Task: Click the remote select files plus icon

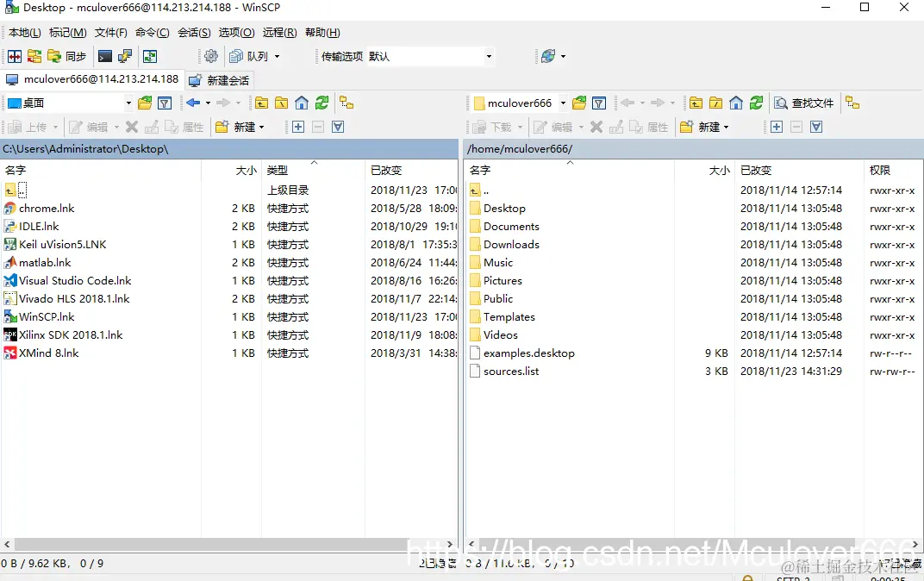Action: tap(777, 127)
